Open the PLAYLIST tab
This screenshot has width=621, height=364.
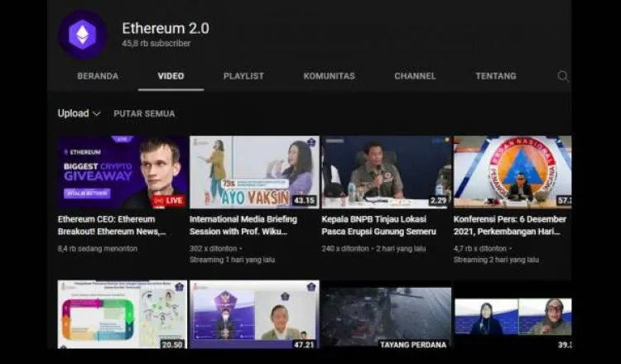[243, 76]
